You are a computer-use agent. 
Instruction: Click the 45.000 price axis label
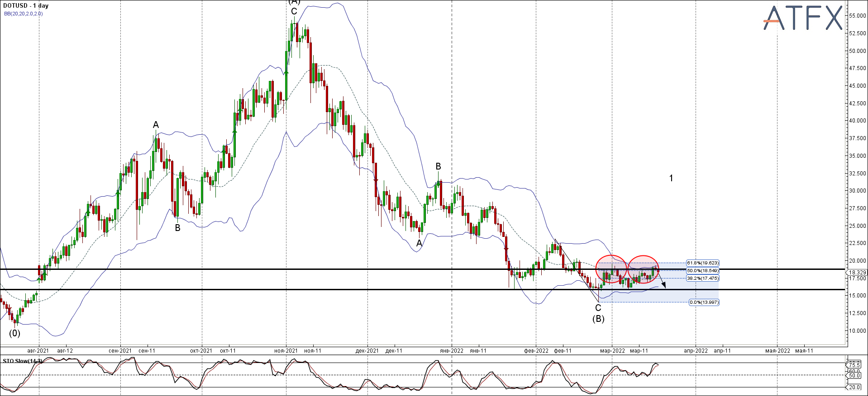point(858,85)
